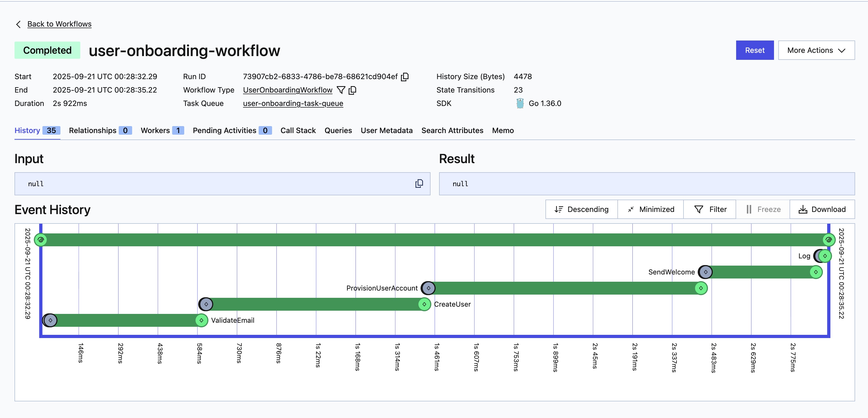Toggle Freeze on the event history
The image size is (868, 418).
pyautogui.click(x=763, y=209)
